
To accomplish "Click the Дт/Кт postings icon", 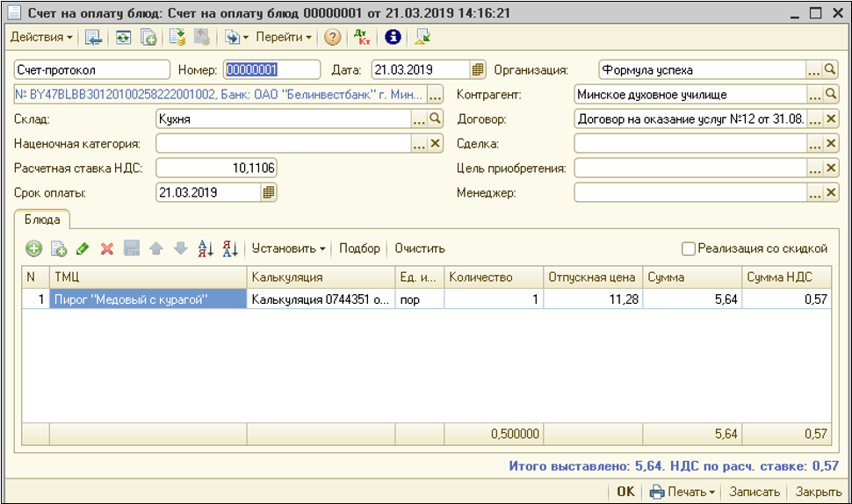I will point(361,37).
